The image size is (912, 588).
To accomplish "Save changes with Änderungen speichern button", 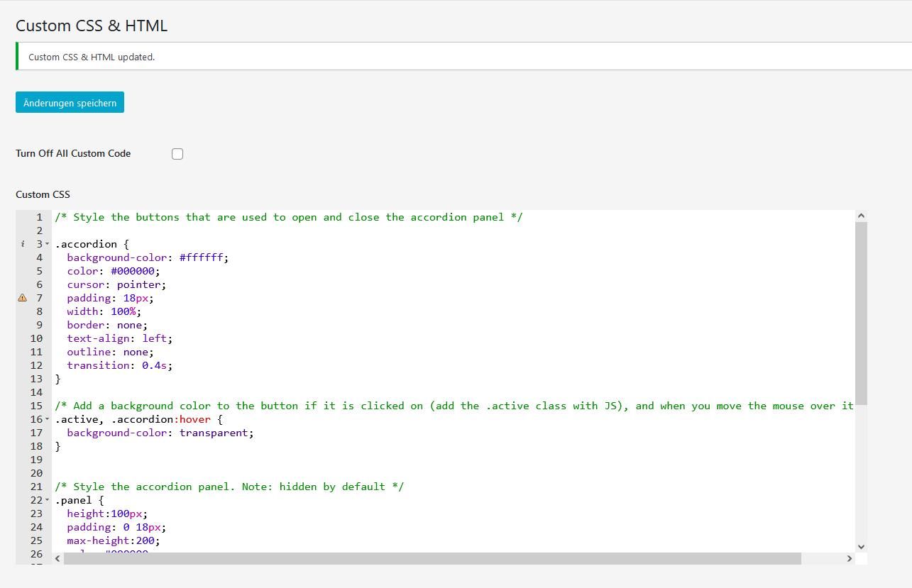I will tap(70, 103).
